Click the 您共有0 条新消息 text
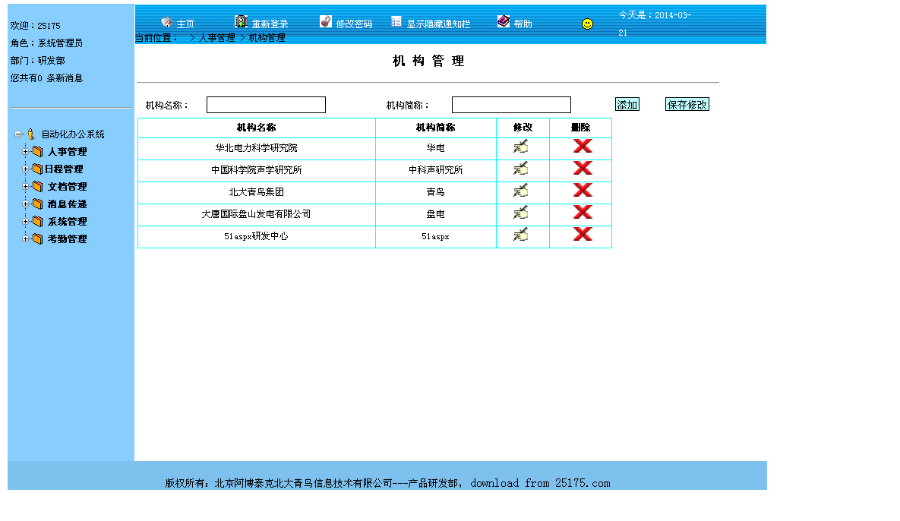Image resolution: width=900 pixels, height=521 pixels. (x=46, y=78)
